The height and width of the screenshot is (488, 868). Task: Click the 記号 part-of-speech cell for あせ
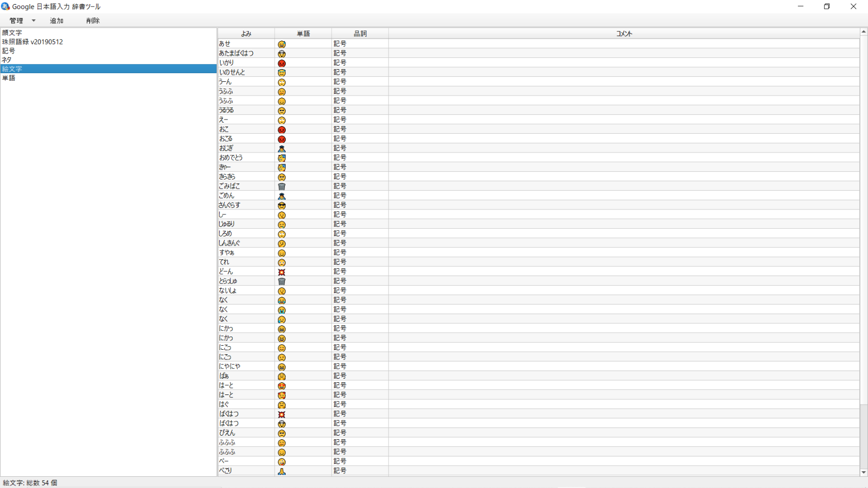340,44
